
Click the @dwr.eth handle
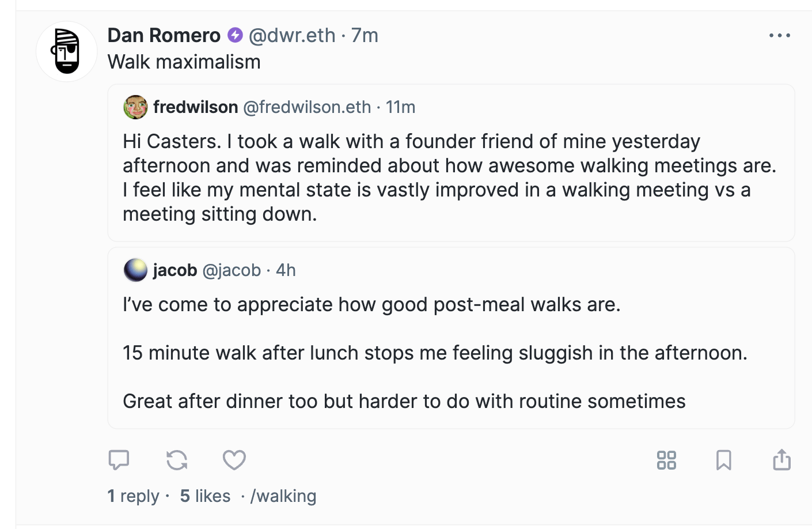[292, 35]
